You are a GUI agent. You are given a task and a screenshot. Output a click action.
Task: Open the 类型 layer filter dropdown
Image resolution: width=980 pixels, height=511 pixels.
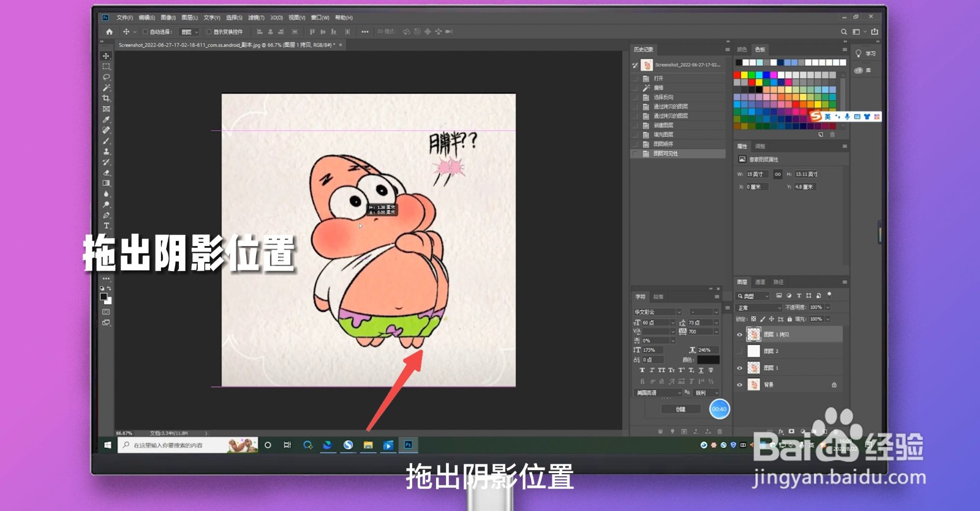[x=753, y=296]
